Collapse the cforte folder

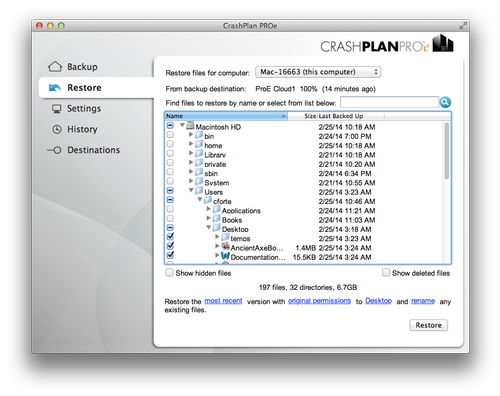click(x=200, y=200)
